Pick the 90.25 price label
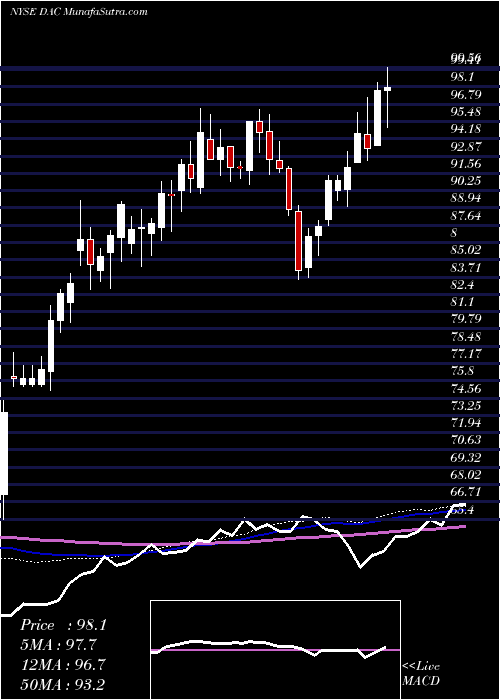 point(466,181)
